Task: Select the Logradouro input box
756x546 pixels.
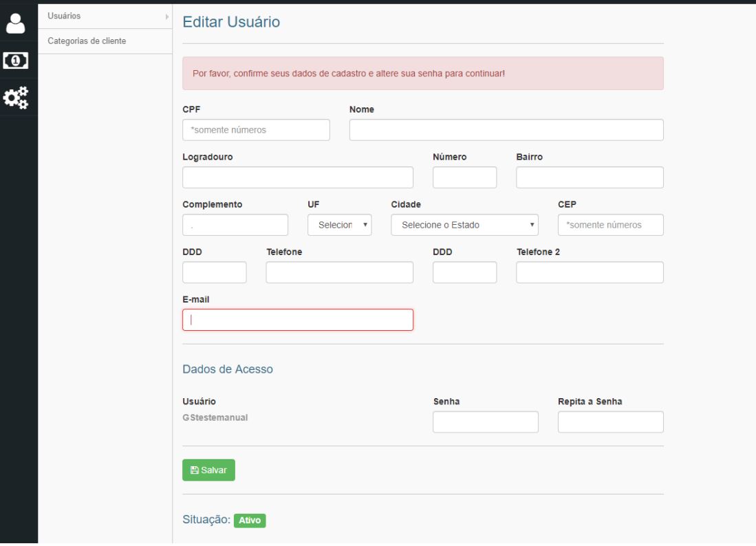Action: 297,177
